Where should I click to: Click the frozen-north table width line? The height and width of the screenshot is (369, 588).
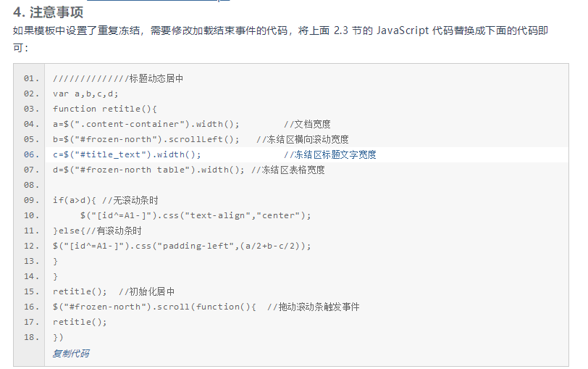coord(188,170)
